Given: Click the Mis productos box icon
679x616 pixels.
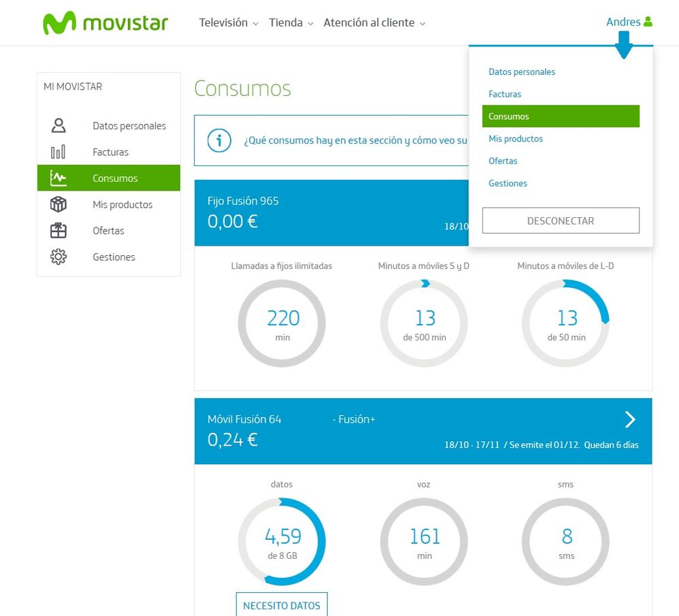Looking at the screenshot, I should pyautogui.click(x=59, y=204).
